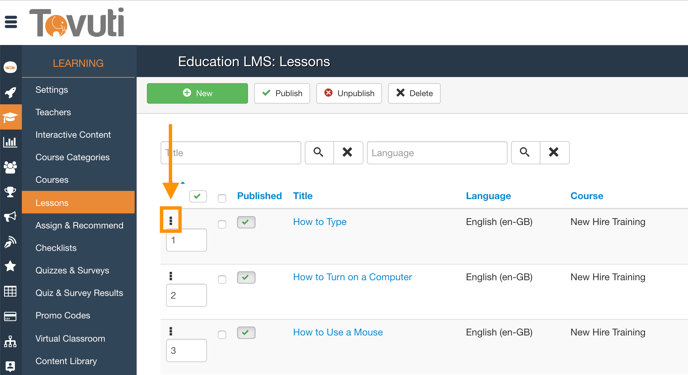Check the select-all header checkbox
688x375 pixels.
pyautogui.click(x=222, y=198)
